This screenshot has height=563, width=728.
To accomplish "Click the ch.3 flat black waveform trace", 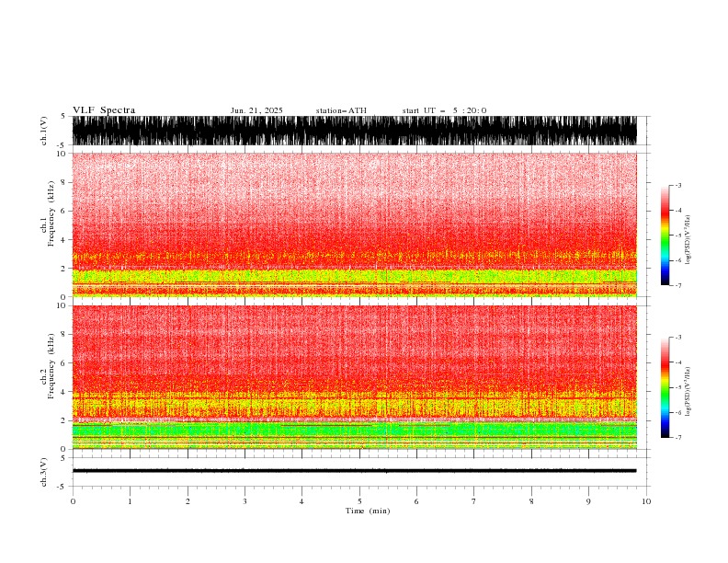I will coord(354,471).
